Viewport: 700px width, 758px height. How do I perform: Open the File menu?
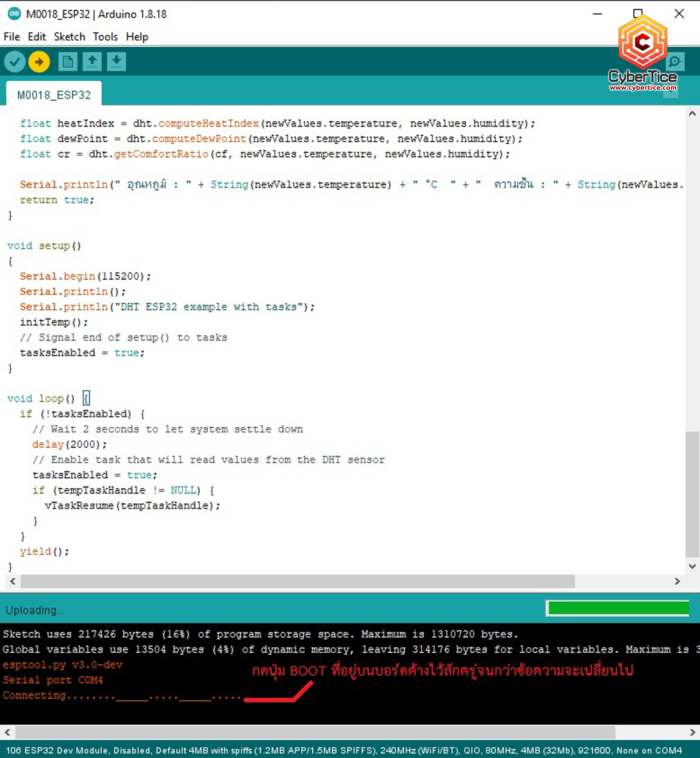(x=12, y=37)
